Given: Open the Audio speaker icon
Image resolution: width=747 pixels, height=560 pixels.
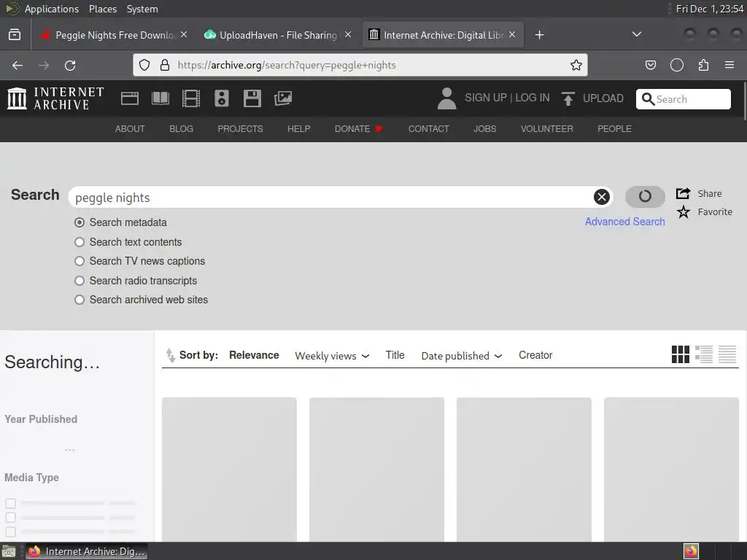Looking at the screenshot, I should click(x=222, y=98).
